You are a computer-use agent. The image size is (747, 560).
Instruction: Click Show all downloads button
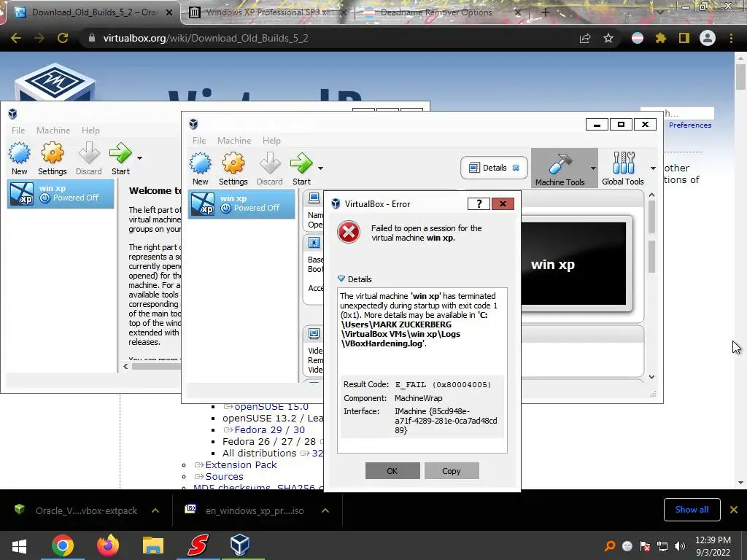coord(692,510)
